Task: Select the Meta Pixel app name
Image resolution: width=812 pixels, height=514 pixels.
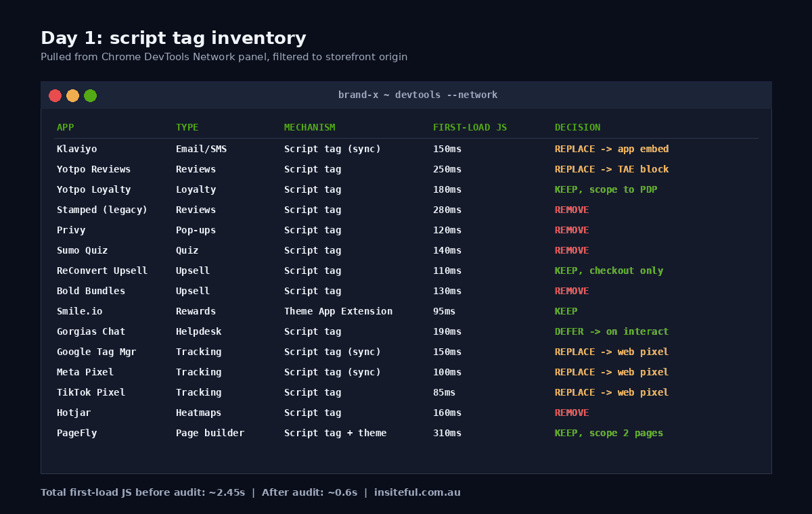Action: click(85, 372)
